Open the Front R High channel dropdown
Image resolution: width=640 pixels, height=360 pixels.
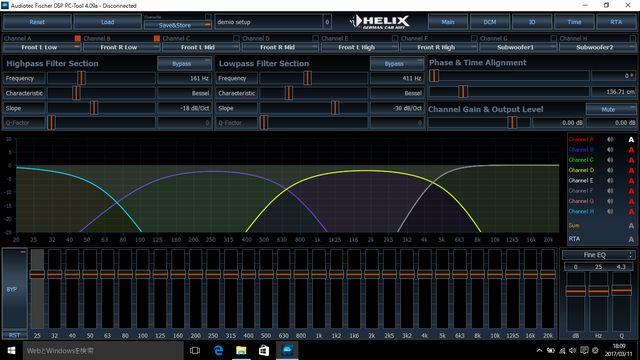click(438, 47)
